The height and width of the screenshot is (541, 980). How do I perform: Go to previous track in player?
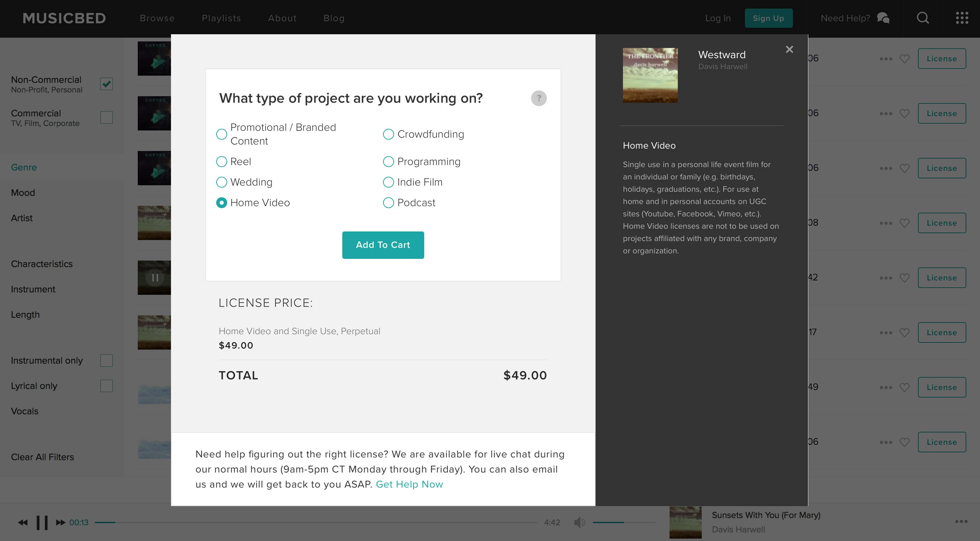23,523
